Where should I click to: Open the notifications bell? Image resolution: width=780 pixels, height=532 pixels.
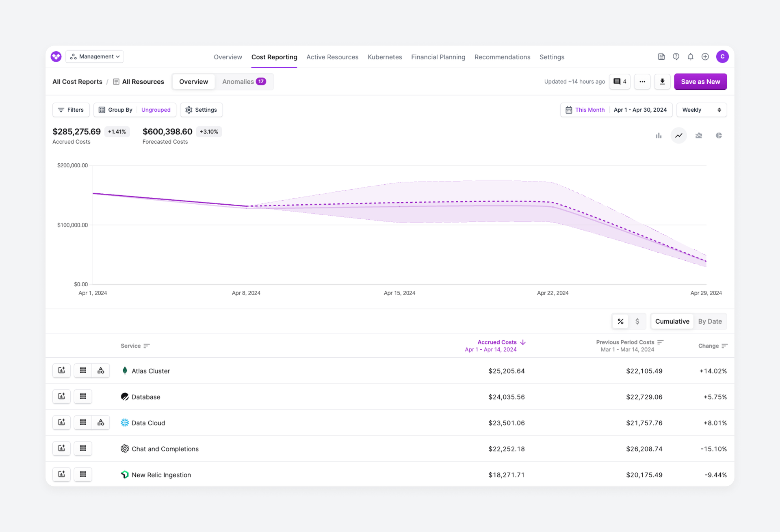tap(691, 57)
